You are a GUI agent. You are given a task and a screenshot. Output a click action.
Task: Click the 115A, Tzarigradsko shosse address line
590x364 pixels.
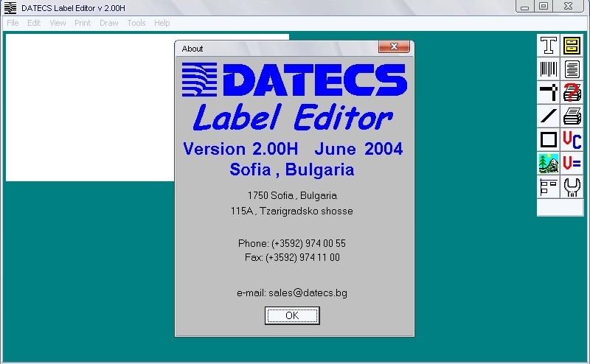pyautogui.click(x=291, y=211)
